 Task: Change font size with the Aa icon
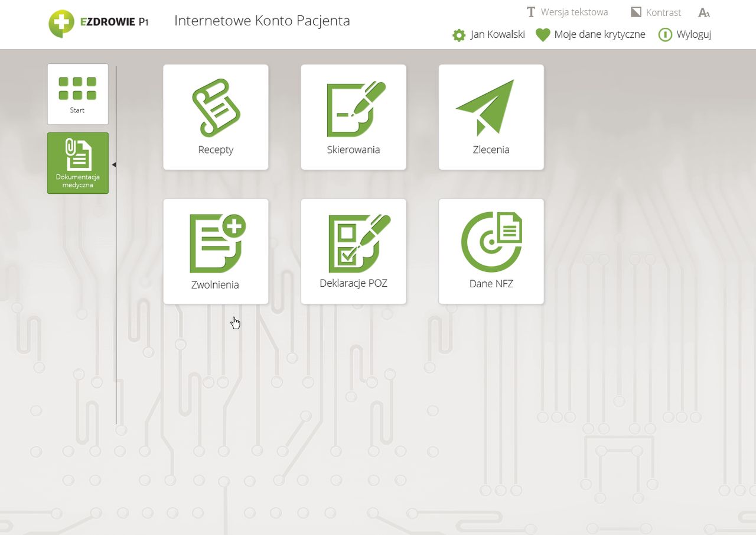(x=704, y=12)
